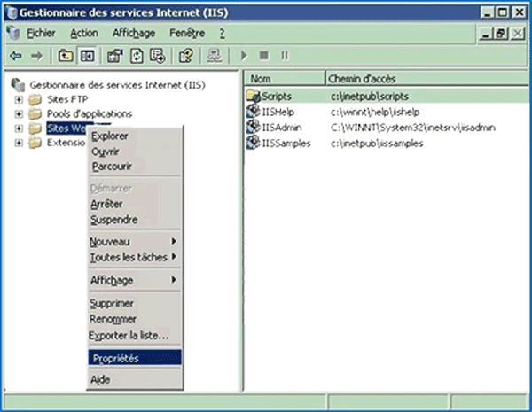Click the IISSamples virtual directory icon
The width and height of the screenshot is (532, 412).
point(253,143)
